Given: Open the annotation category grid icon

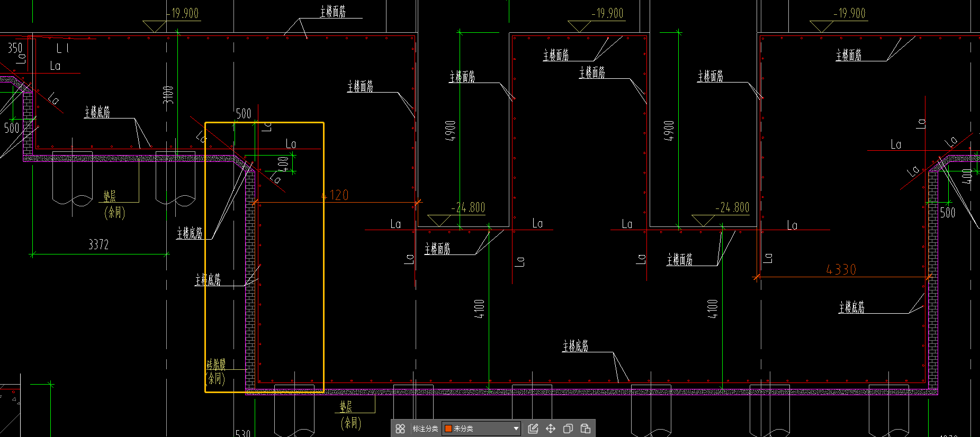Looking at the screenshot, I should [x=400, y=429].
